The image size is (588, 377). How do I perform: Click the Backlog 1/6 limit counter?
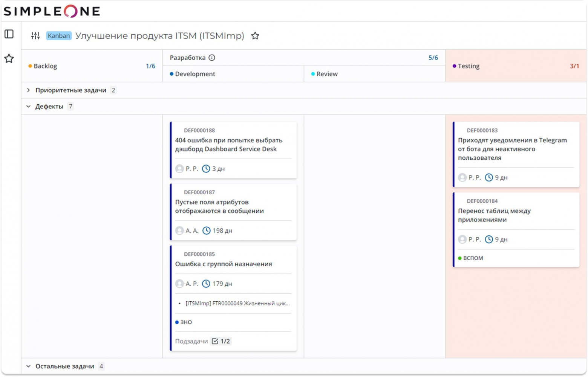150,66
